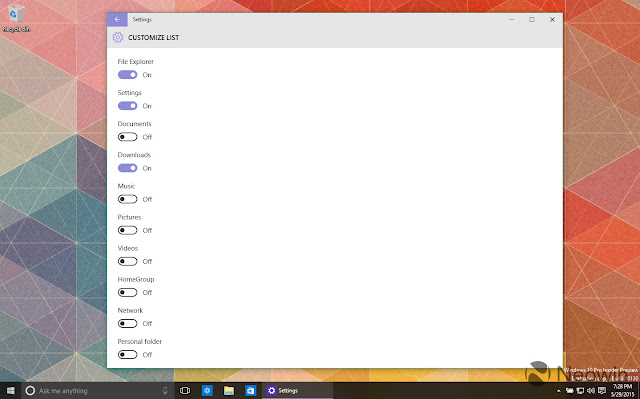The height and width of the screenshot is (399, 640).
Task: Open File Explorer from the taskbar
Action: click(229, 391)
